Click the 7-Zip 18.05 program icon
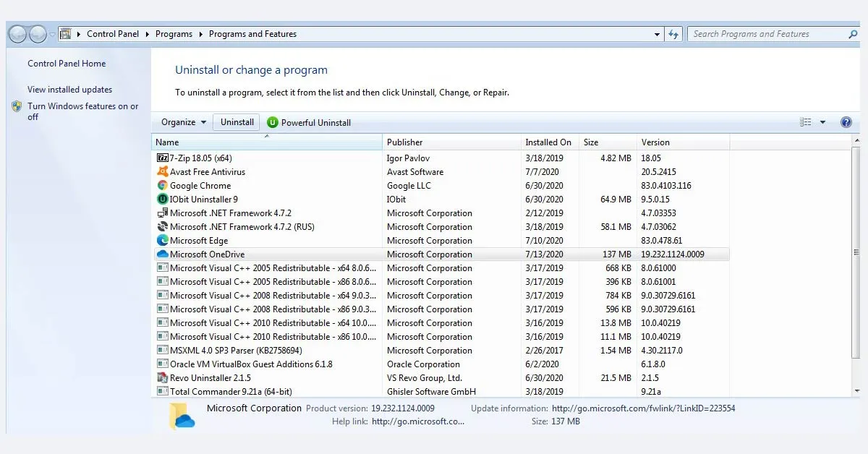868x454 pixels. 163,158
